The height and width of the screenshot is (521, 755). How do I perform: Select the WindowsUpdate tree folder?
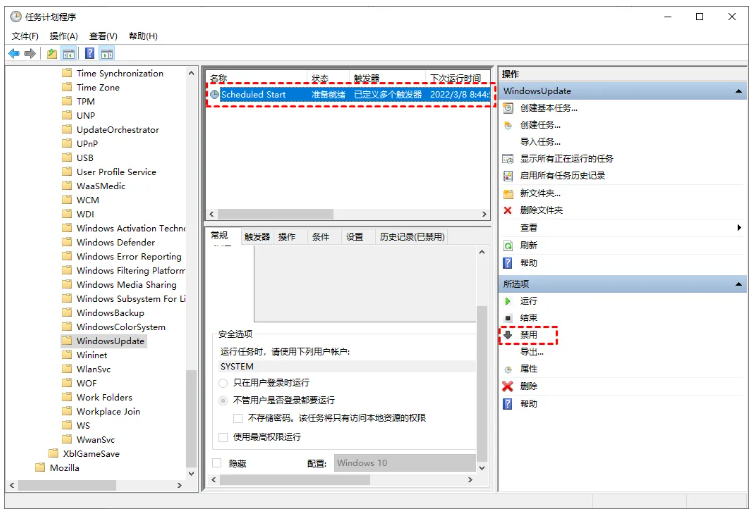pos(104,341)
